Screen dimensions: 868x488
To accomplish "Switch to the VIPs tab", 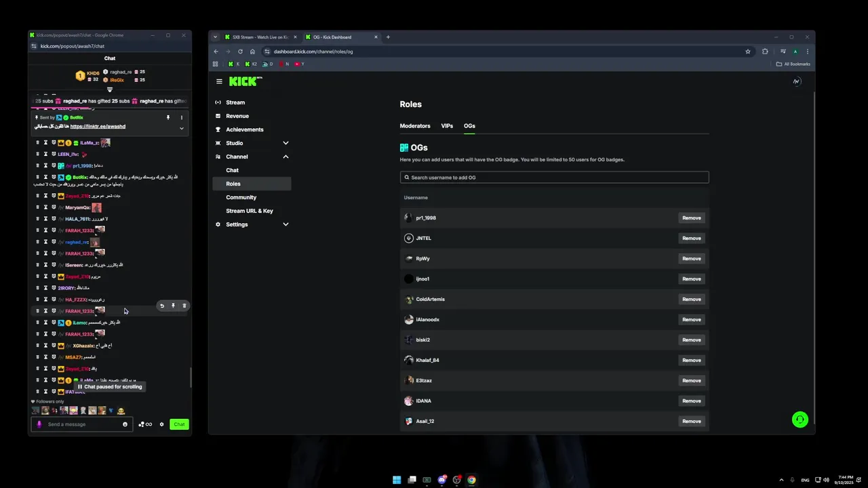I will pyautogui.click(x=447, y=126).
